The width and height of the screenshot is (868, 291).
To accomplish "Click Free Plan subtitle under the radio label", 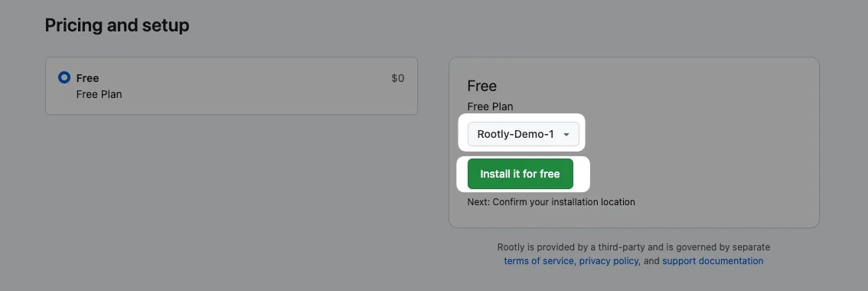I will point(99,94).
